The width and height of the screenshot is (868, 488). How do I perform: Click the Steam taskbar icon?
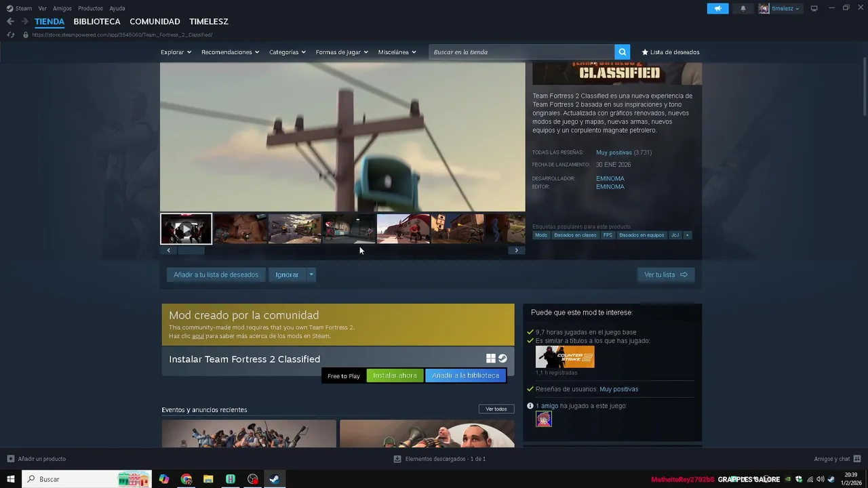[x=275, y=479]
